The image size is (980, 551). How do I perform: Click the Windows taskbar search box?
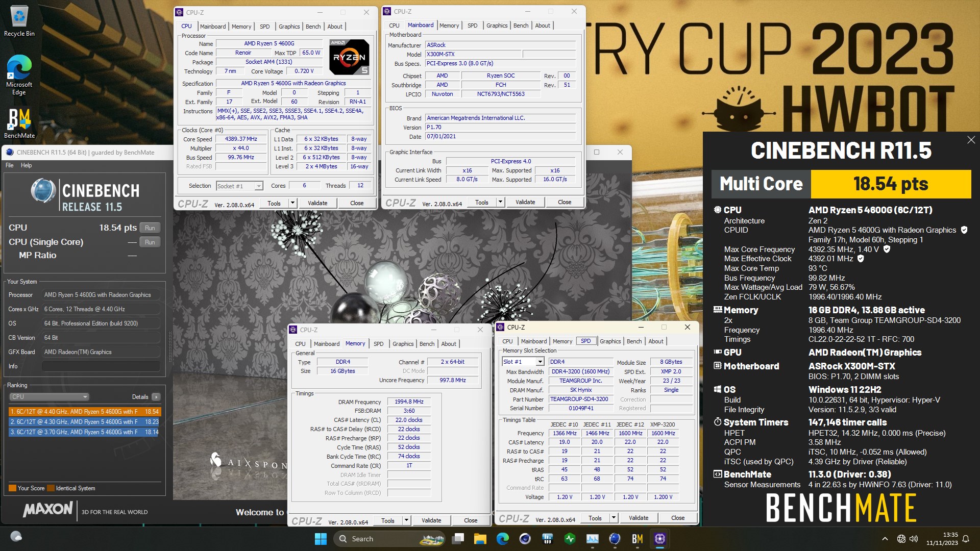(x=389, y=539)
